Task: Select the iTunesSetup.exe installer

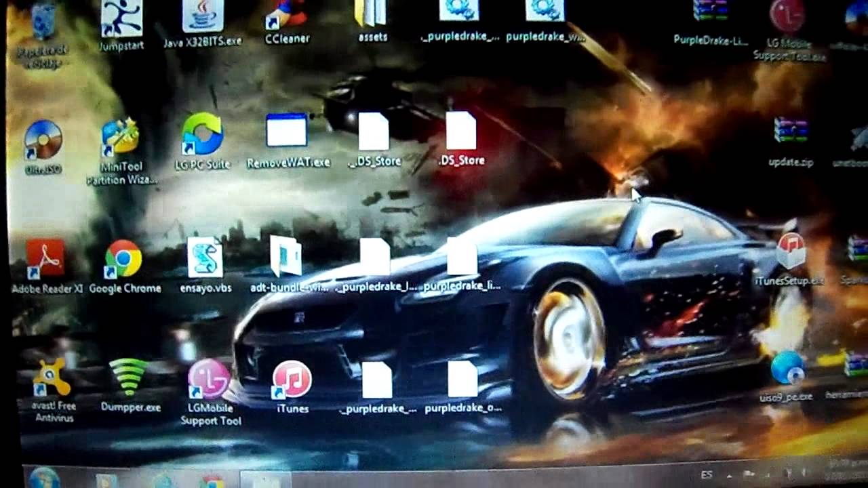Action: [791, 260]
